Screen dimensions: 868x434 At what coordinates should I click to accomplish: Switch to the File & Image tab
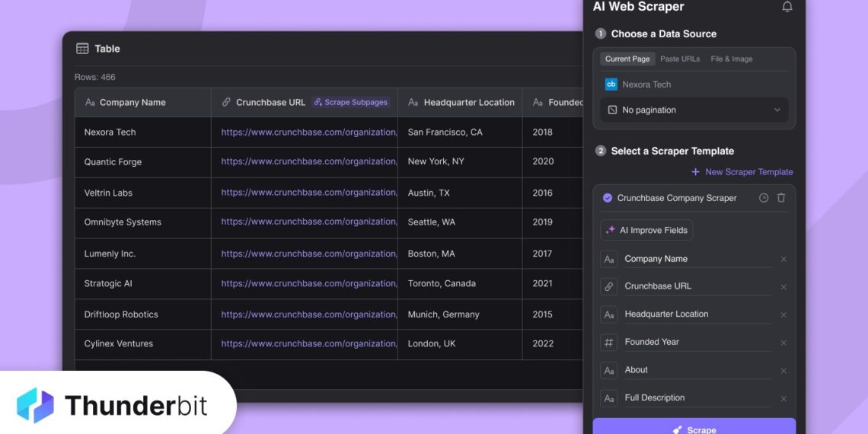pos(731,59)
